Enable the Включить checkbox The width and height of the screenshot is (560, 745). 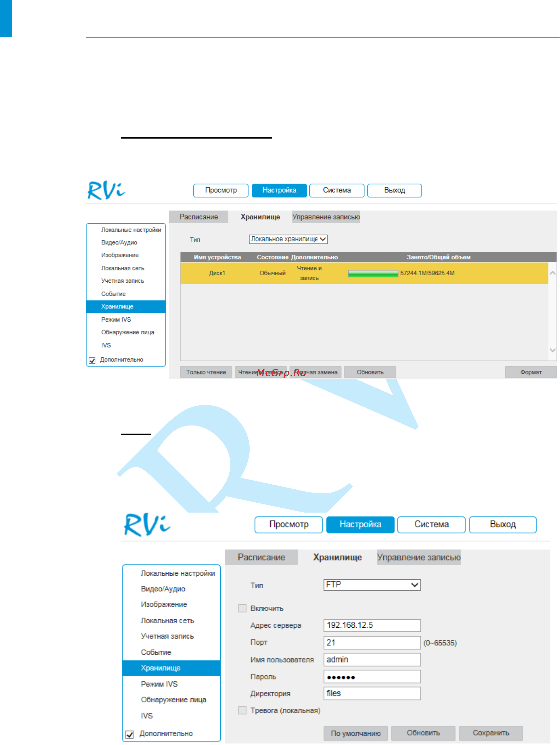242,609
